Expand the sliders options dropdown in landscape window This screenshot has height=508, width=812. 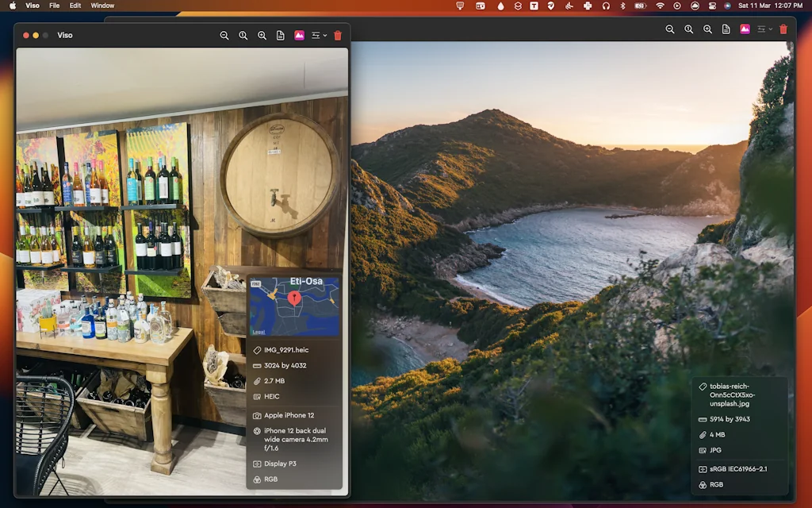pyautogui.click(x=764, y=29)
